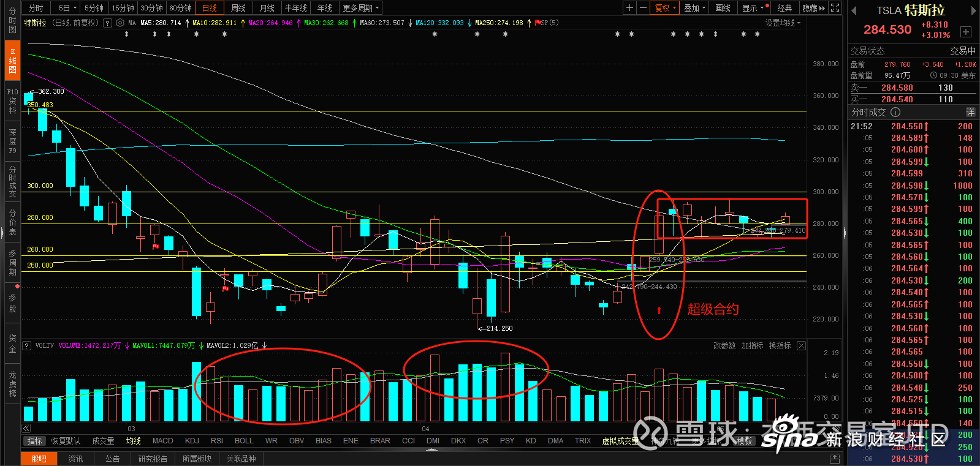The width and height of the screenshot is (980, 466).
Task: Select 日线 period tab
Action: 210,8
